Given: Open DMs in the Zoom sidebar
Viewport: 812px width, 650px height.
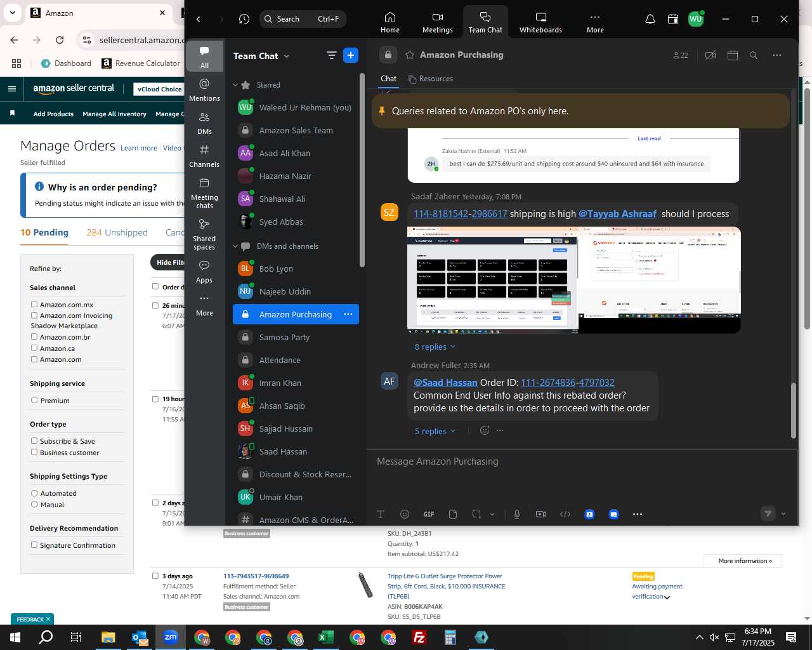Looking at the screenshot, I should tap(204, 123).
